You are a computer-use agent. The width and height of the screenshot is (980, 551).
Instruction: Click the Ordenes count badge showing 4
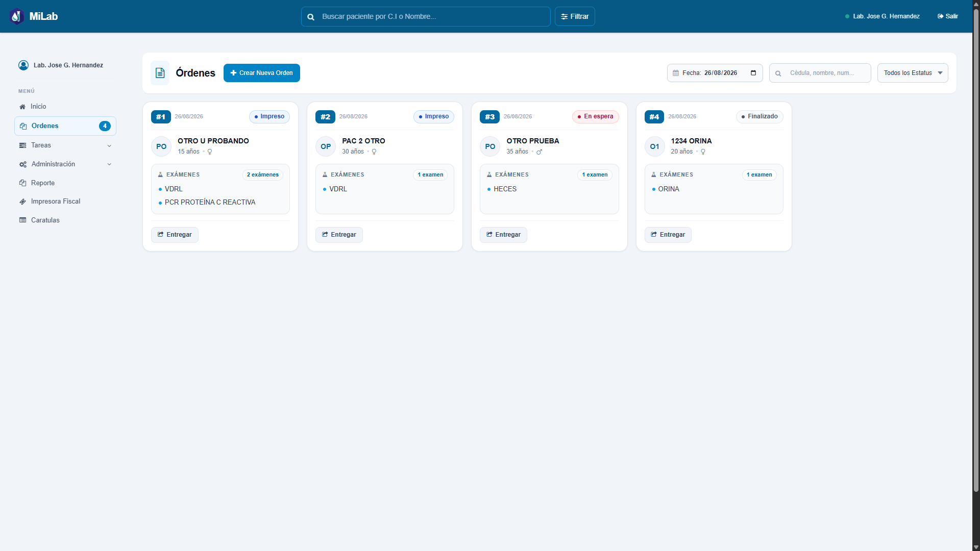105,126
